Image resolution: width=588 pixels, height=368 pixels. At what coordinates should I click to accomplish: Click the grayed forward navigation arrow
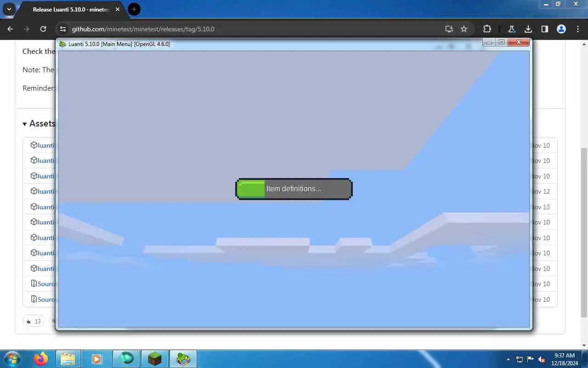[27, 29]
